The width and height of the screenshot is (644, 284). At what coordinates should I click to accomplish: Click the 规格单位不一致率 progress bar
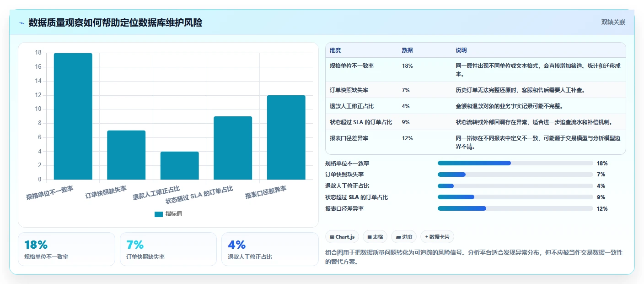click(x=515, y=163)
